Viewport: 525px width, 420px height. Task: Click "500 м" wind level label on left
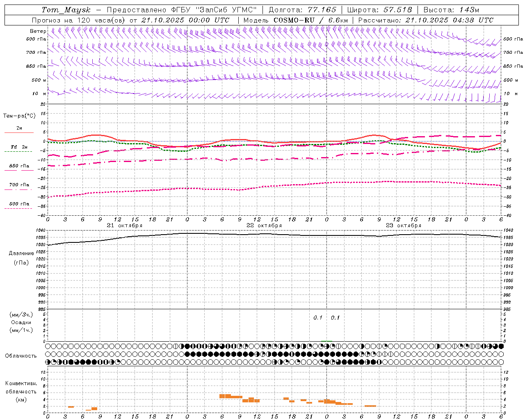tap(39, 80)
